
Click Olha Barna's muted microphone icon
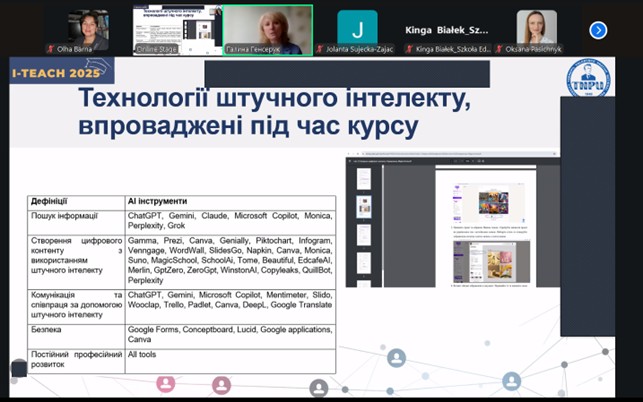click(x=51, y=49)
